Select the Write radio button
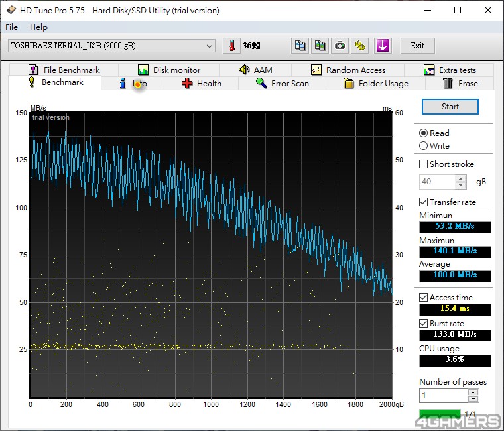The image size is (504, 431). 423,146
